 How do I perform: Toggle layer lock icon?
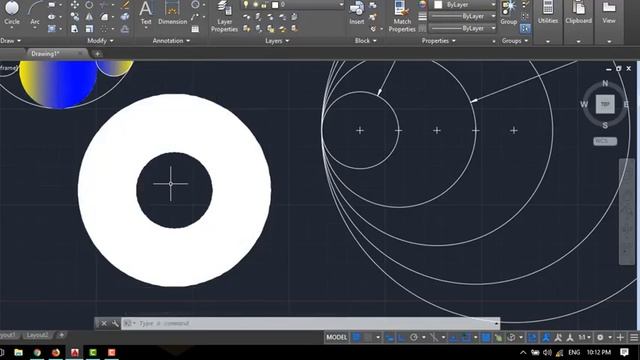[264, 4]
